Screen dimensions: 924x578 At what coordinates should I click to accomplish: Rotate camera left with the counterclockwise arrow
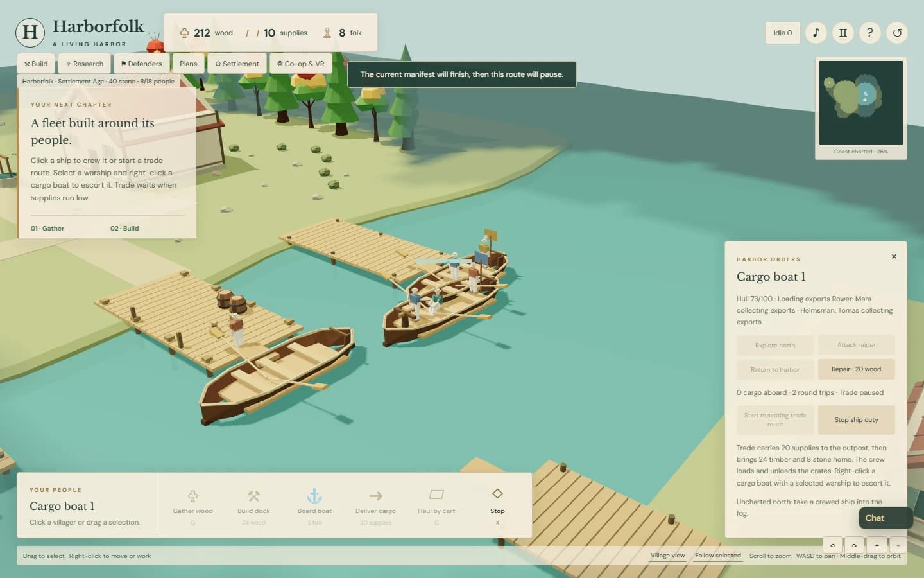[833, 545]
